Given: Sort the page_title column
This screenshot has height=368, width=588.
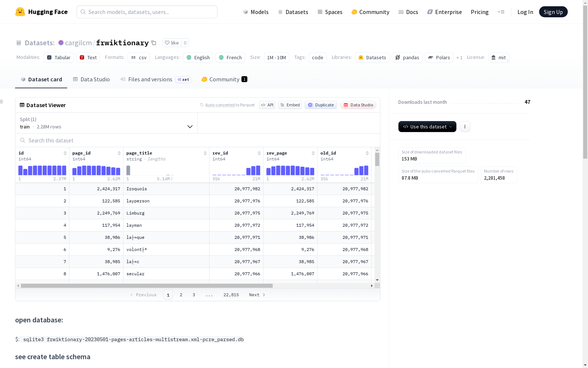Looking at the screenshot, I should (x=205, y=153).
